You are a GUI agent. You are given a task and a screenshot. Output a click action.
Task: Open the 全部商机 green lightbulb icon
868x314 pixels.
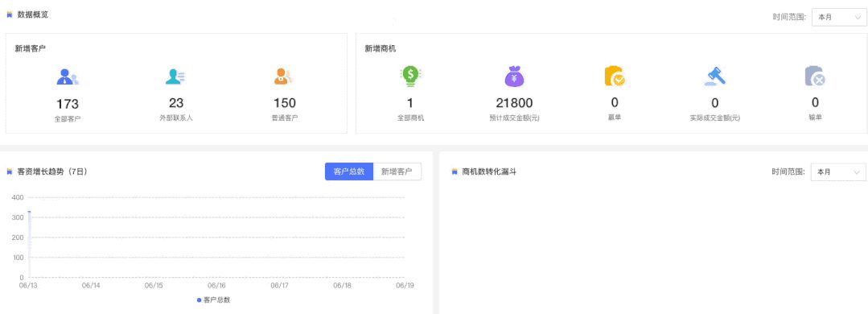(x=410, y=76)
